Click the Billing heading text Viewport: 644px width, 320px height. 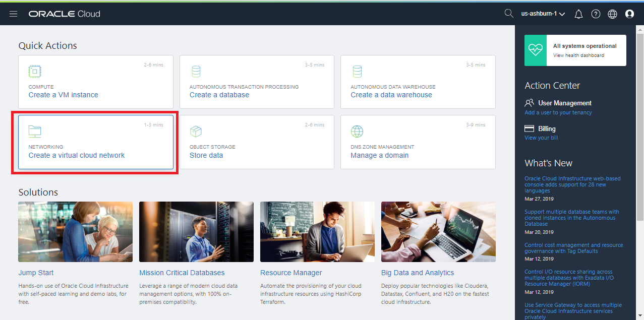coord(547,129)
